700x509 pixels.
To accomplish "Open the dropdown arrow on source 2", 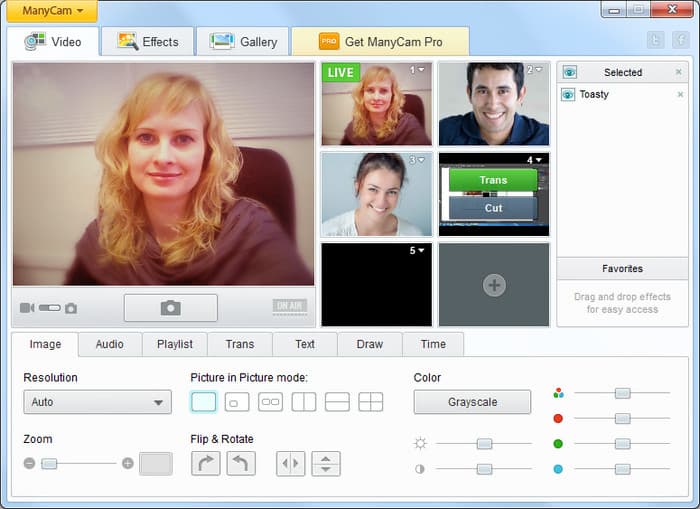I will click(539, 70).
